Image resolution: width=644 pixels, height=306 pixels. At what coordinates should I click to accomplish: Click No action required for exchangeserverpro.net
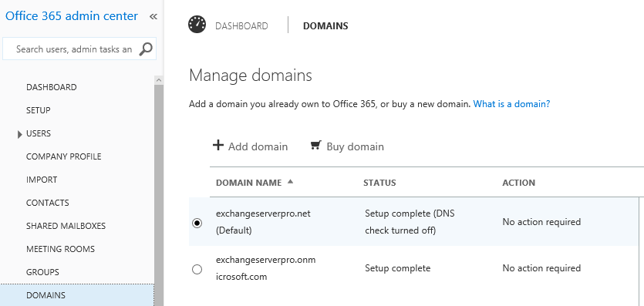541,222
